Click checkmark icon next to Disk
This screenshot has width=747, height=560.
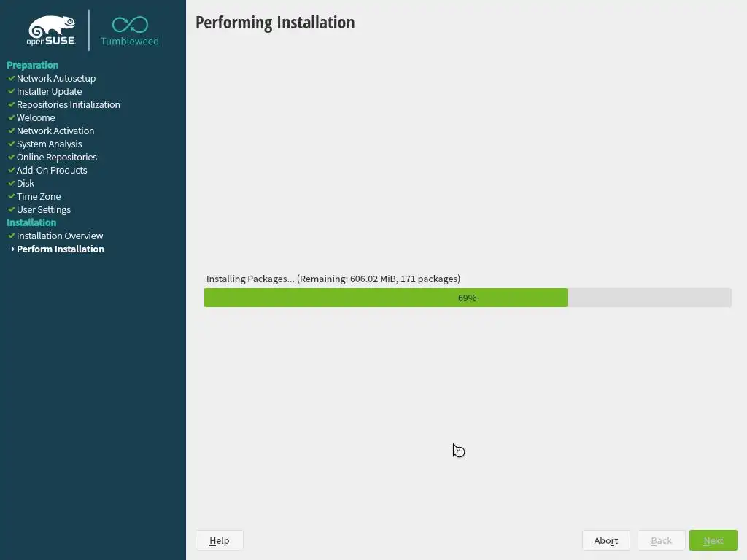point(12,183)
